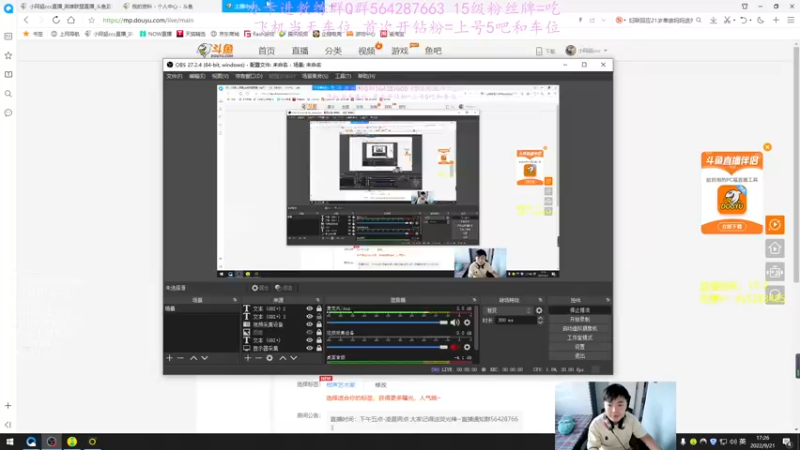Adjust microphone volume slider in mixer

tap(387, 322)
